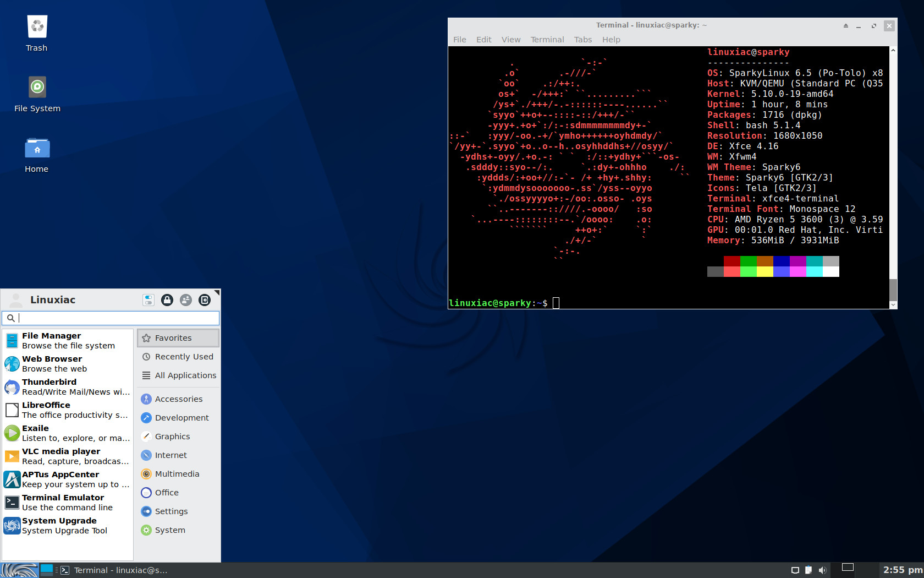Open VLC media player entry
This screenshot has height=578, width=924.
click(x=68, y=456)
